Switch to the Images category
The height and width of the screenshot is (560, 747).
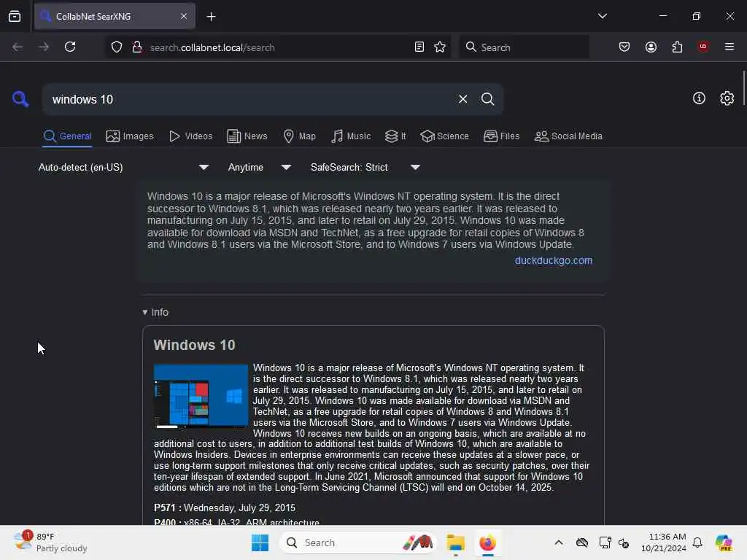click(x=130, y=136)
